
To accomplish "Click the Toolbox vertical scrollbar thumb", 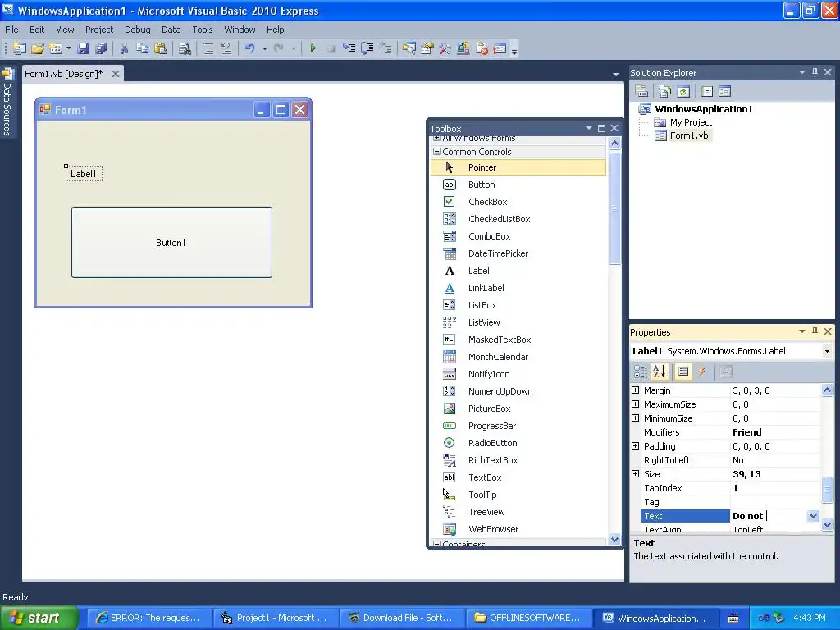I will click(614, 208).
